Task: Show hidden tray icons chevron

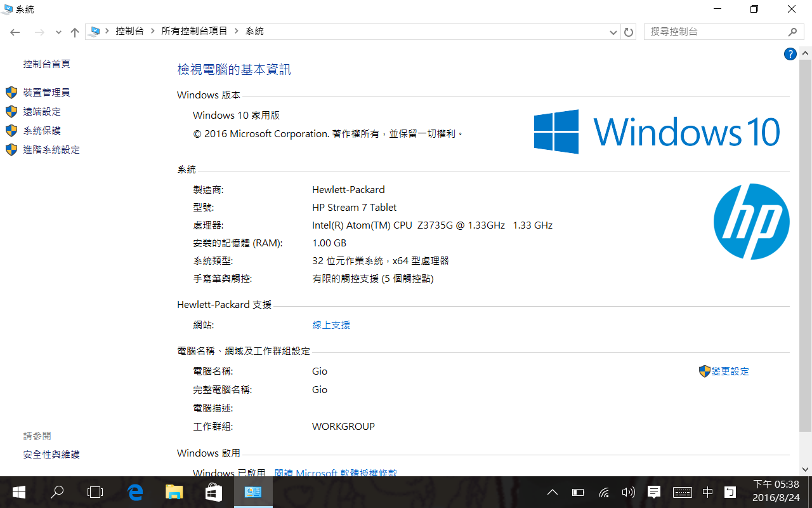Action: click(x=553, y=492)
